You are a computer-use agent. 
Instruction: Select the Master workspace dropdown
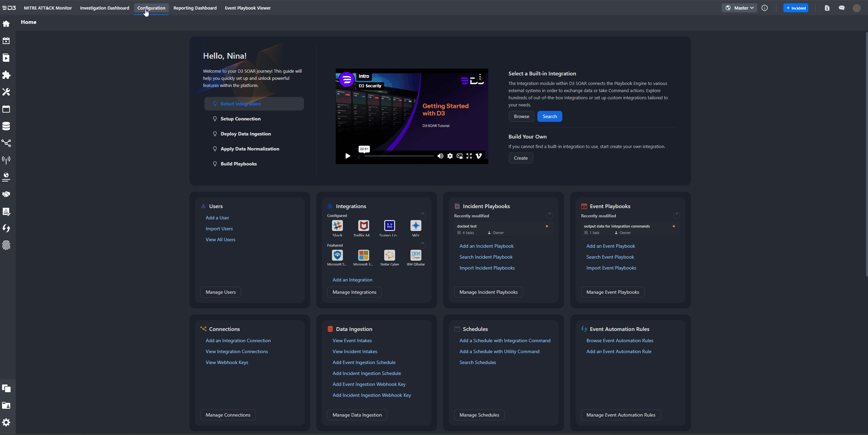739,8
